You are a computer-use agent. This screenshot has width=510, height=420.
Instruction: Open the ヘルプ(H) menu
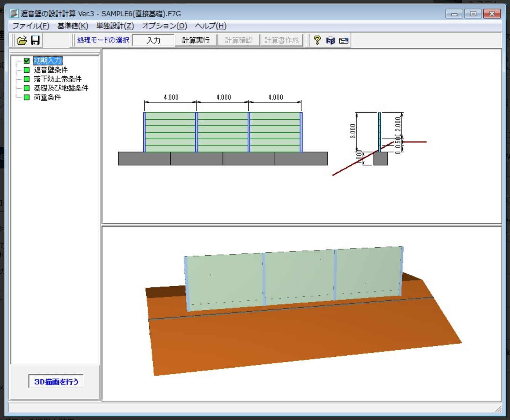pyautogui.click(x=211, y=26)
